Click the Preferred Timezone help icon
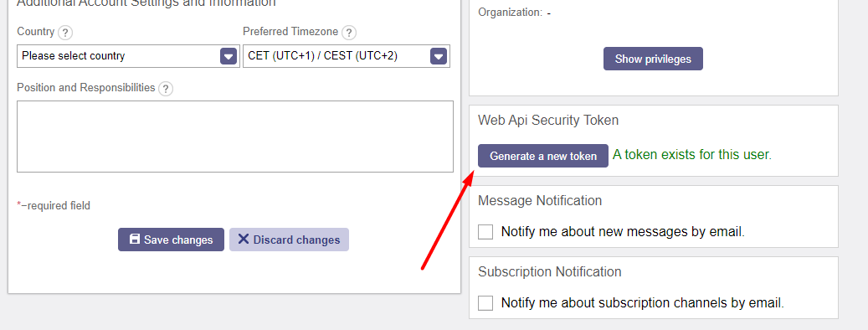 pos(349,33)
